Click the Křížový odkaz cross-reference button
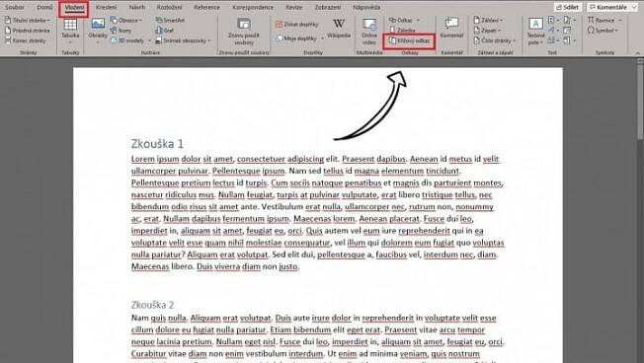The height and width of the screenshot is (363, 644). point(410,40)
